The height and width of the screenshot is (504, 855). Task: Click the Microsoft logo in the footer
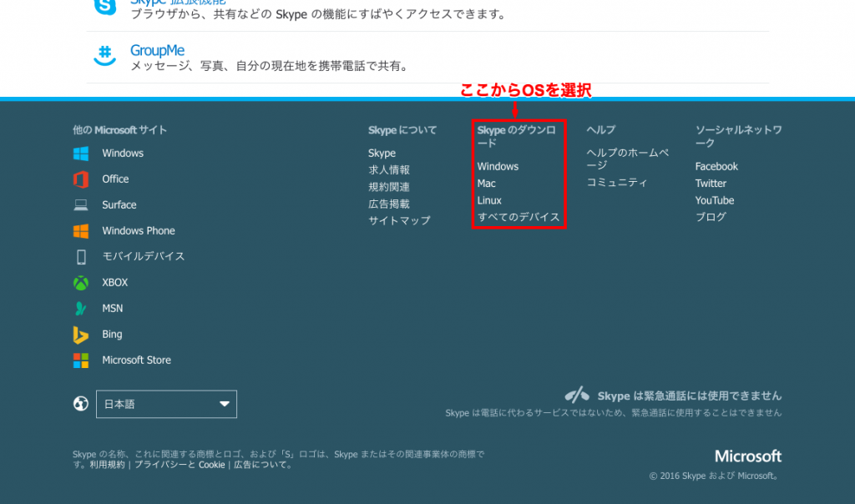tap(748, 456)
